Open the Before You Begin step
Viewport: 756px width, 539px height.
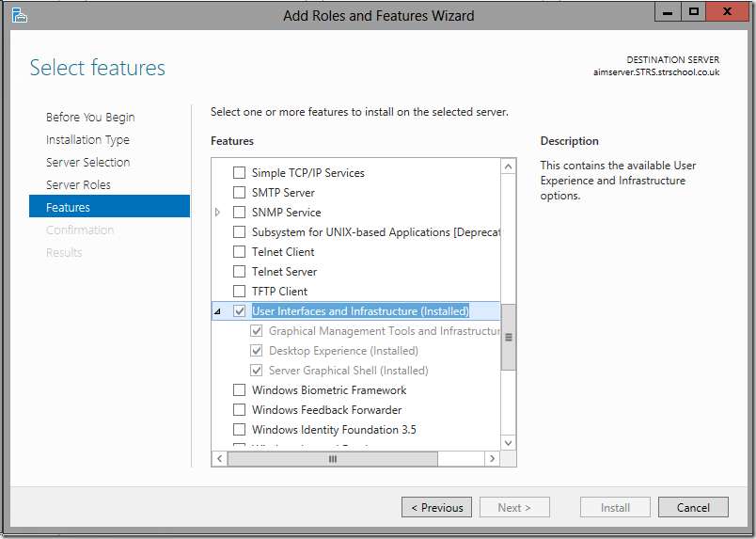90,118
